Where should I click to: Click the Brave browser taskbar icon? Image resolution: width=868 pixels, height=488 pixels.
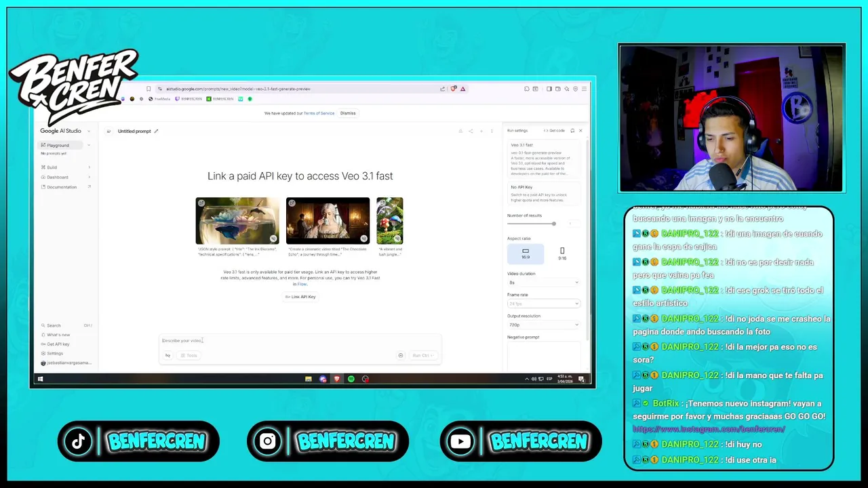pos(337,379)
